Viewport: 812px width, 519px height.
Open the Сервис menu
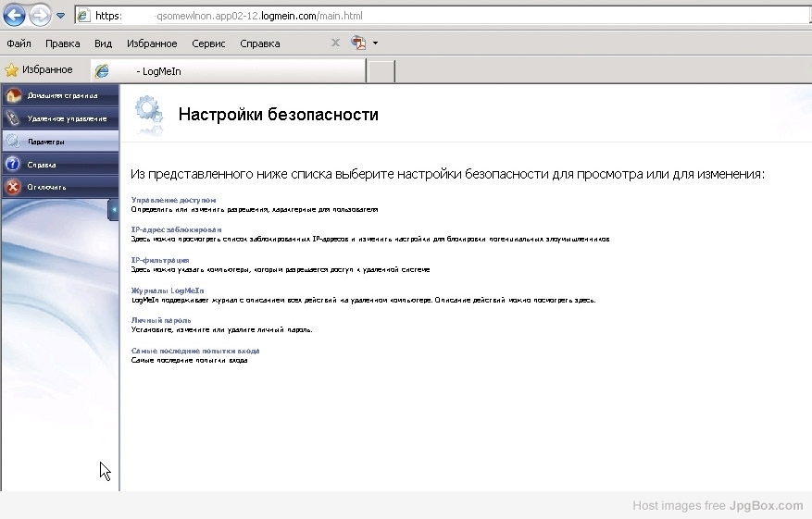208,43
